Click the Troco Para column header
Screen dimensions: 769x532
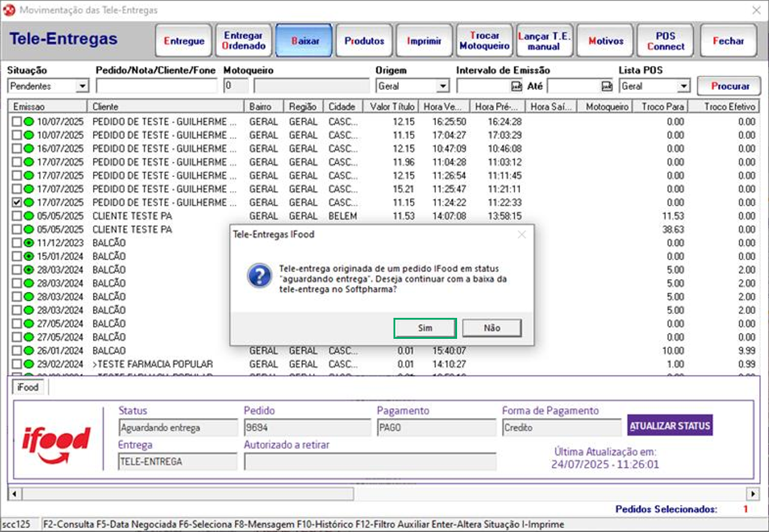661,107
